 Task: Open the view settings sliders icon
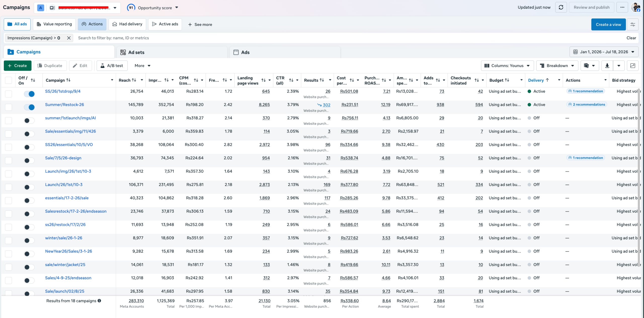coord(633,24)
